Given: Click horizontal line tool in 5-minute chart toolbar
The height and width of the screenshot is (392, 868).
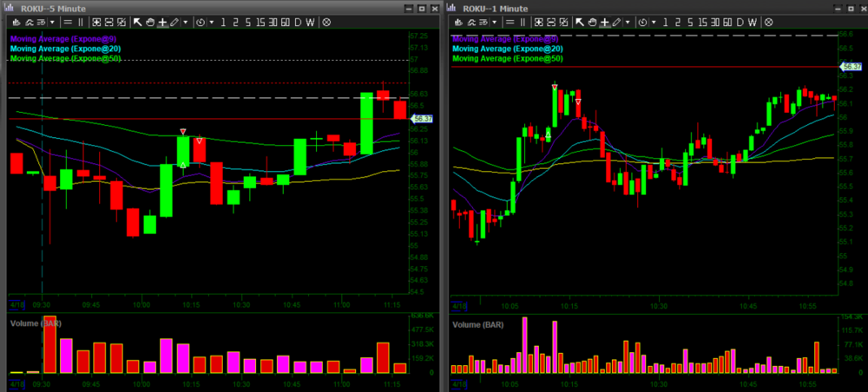Looking at the screenshot, I should [x=67, y=22].
